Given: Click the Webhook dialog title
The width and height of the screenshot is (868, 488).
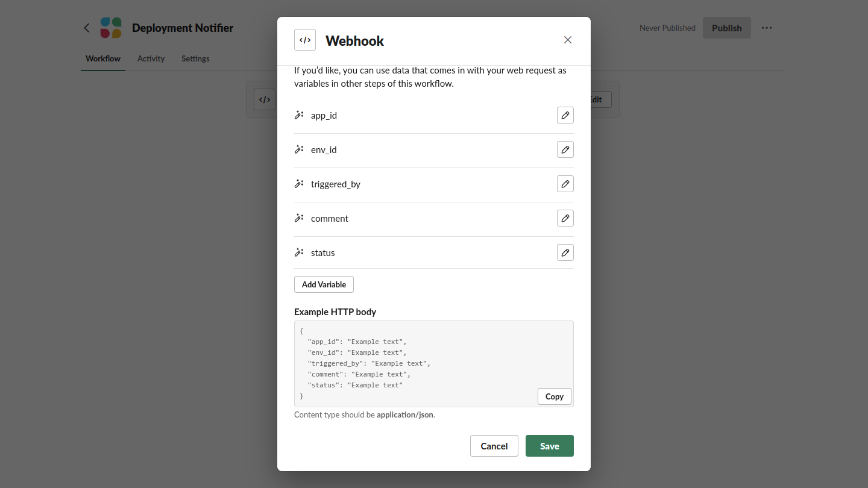Looking at the screenshot, I should 354,40.
